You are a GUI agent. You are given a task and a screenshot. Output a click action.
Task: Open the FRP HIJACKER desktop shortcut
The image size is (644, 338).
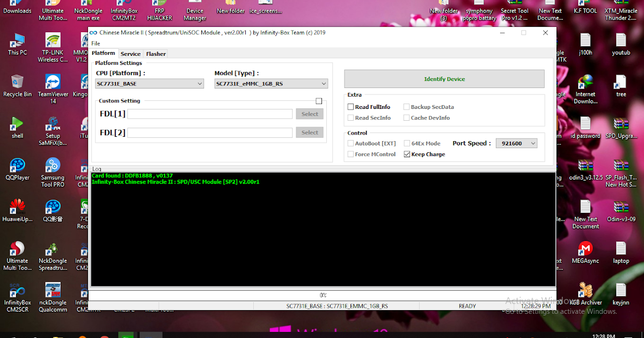[x=159, y=11]
